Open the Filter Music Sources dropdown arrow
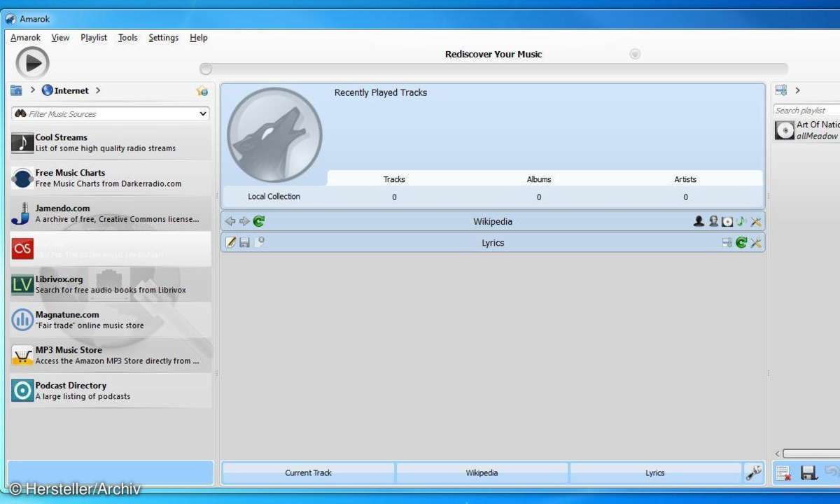The image size is (840, 504). [203, 113]
